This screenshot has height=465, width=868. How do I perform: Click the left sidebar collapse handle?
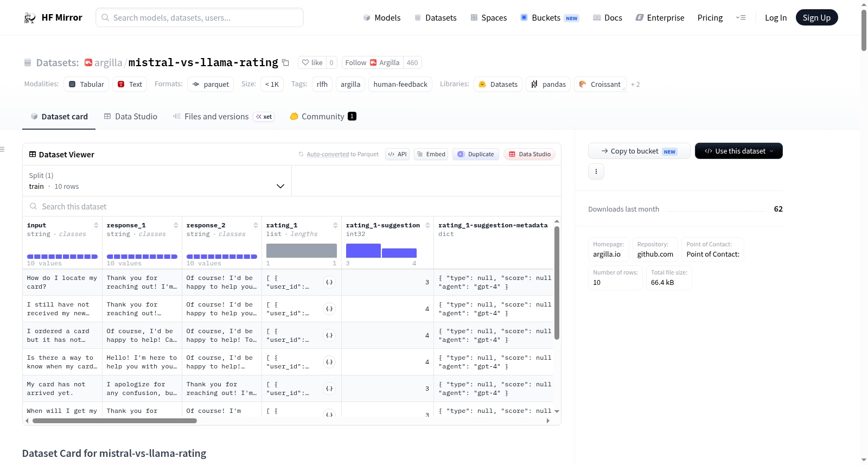[2, 149]
